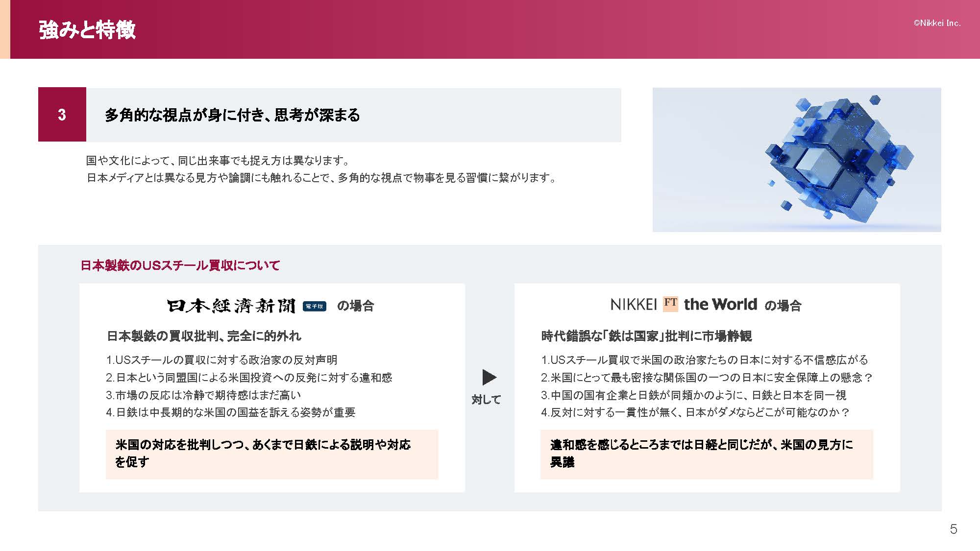Click the ©Nikkei Inc. copyright text
This screenshot has width=980, height=551.
click(936, 23)
